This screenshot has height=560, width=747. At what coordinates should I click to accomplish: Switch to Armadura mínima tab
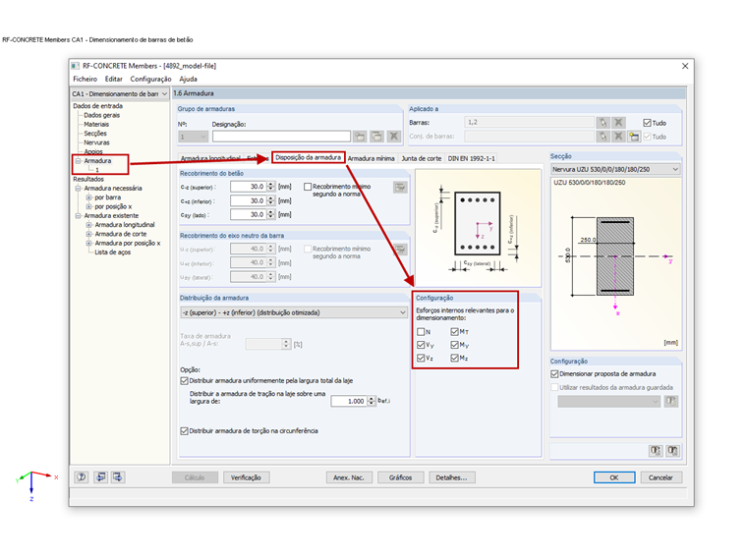[371, 158]
